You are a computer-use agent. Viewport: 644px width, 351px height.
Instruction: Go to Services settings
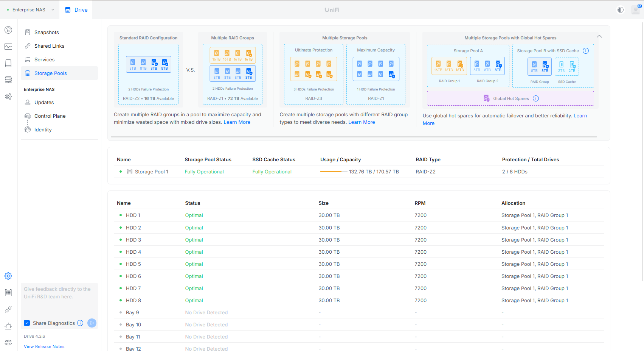point(59,59)
